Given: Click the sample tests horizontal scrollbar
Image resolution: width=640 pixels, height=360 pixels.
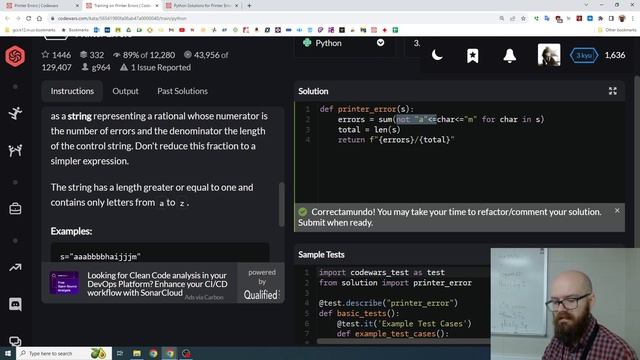Looking at the screenshot, I should click(403, 341).
